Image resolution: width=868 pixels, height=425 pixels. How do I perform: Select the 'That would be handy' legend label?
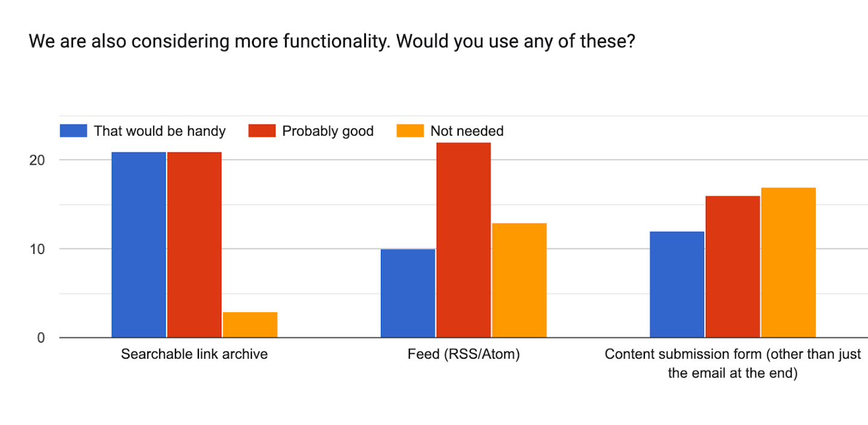coord(159,131)
